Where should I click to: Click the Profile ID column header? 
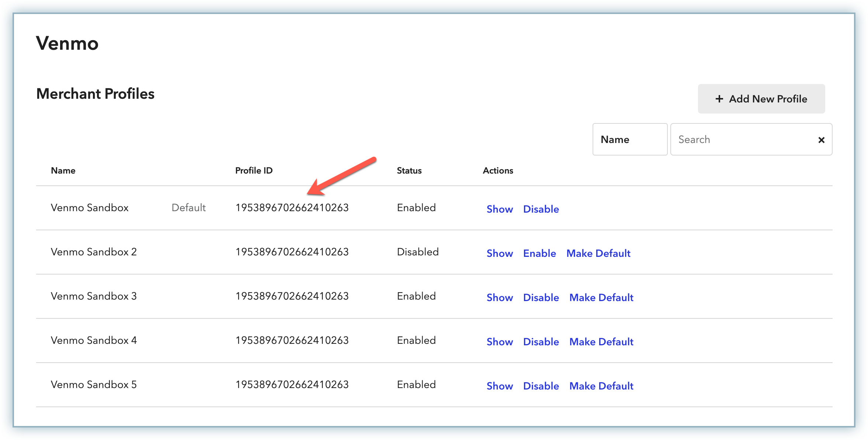coord(254,171)
